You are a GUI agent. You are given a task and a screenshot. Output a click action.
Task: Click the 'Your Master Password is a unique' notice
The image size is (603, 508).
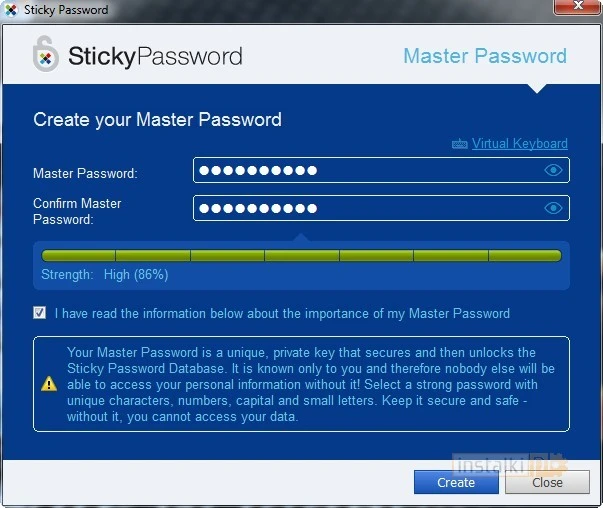[311, 384]
